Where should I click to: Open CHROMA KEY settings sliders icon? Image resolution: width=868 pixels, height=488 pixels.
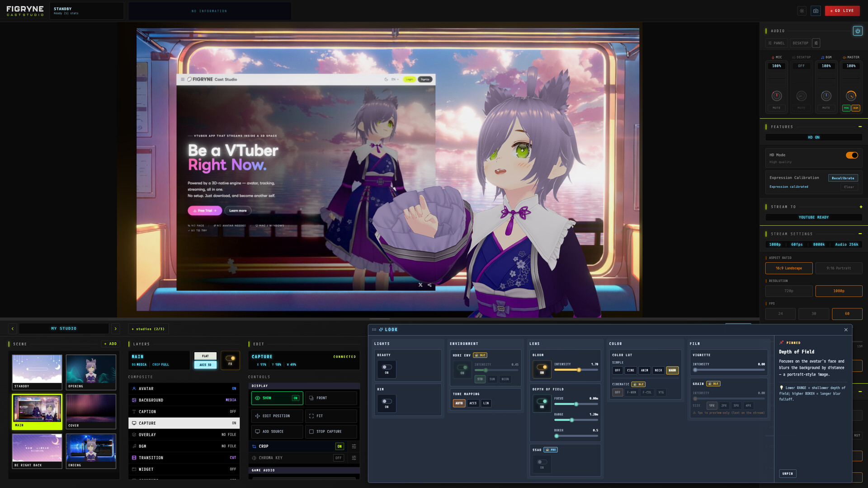[x=354, y=458]
